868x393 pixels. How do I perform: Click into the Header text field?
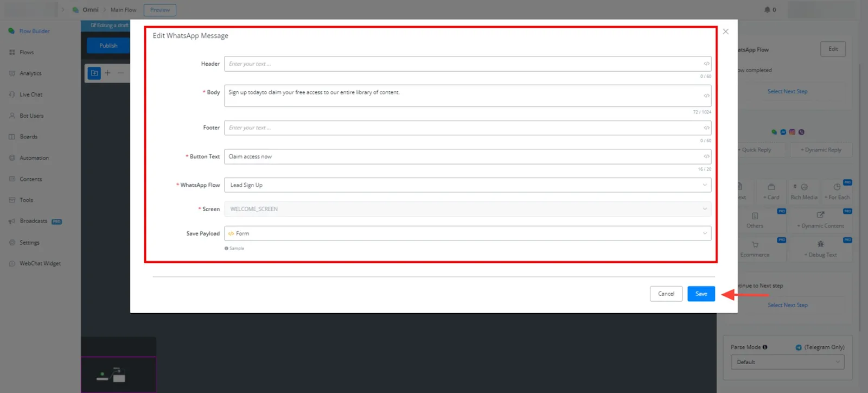point(468,64)
